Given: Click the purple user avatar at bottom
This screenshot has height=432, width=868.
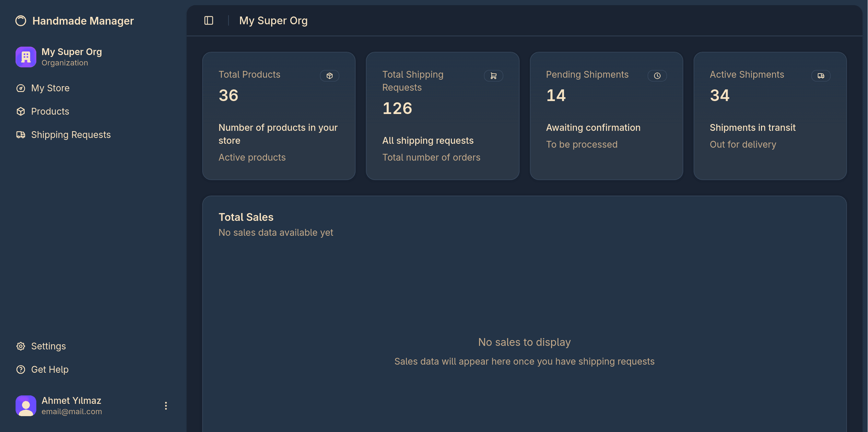Looking at the screenshot, I should pos(25,405).
